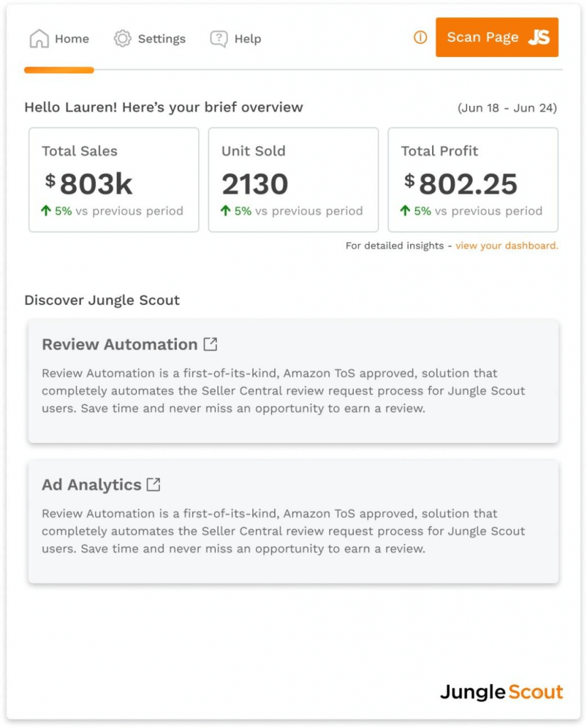Click the Jun 18 - Jun 24 date range
This screenshot has width=587, height=728.
click(x=507, y=108)
